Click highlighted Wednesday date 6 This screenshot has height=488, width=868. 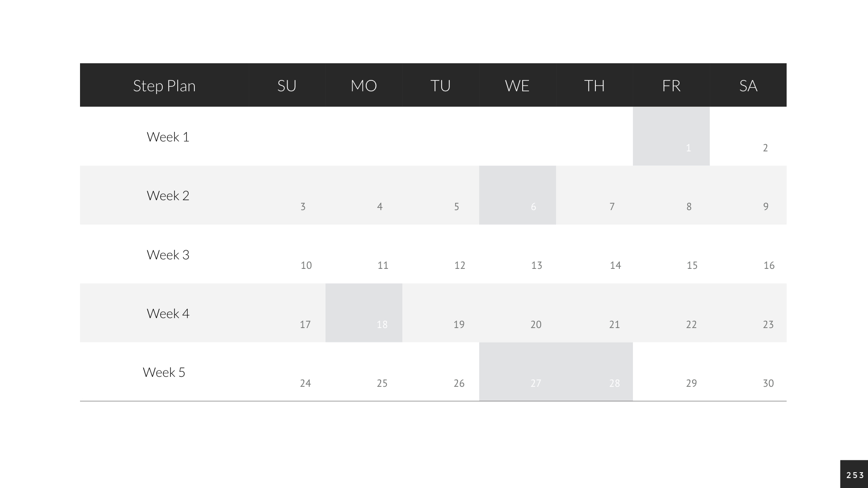(518, 195)
